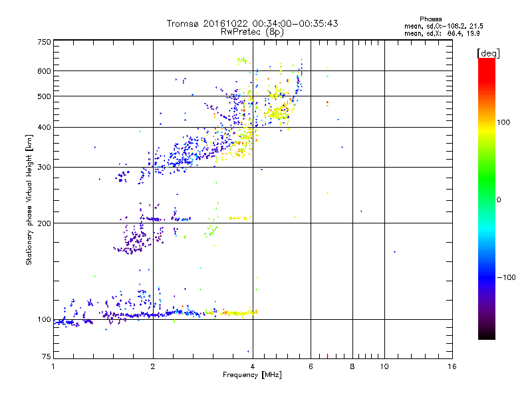Click the 'Stationary phase Virtual Height [km]' axis label
Viewport: 532px width, 399px height.
(x=29, y=199)
